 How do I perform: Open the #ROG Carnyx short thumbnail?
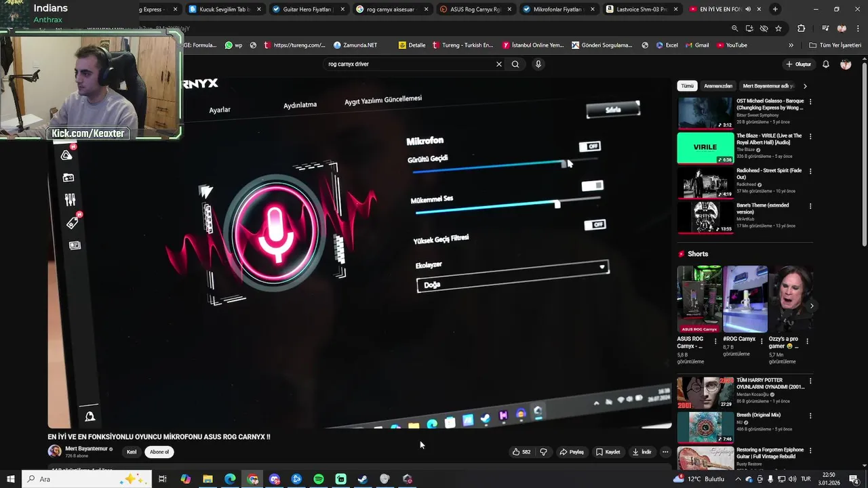(745, 299)
